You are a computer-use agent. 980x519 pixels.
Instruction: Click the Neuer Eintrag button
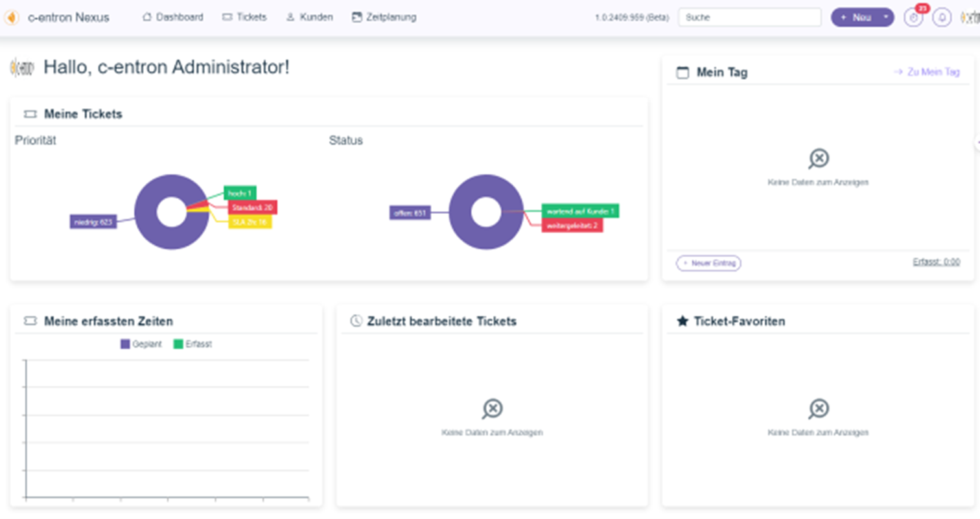708,263
